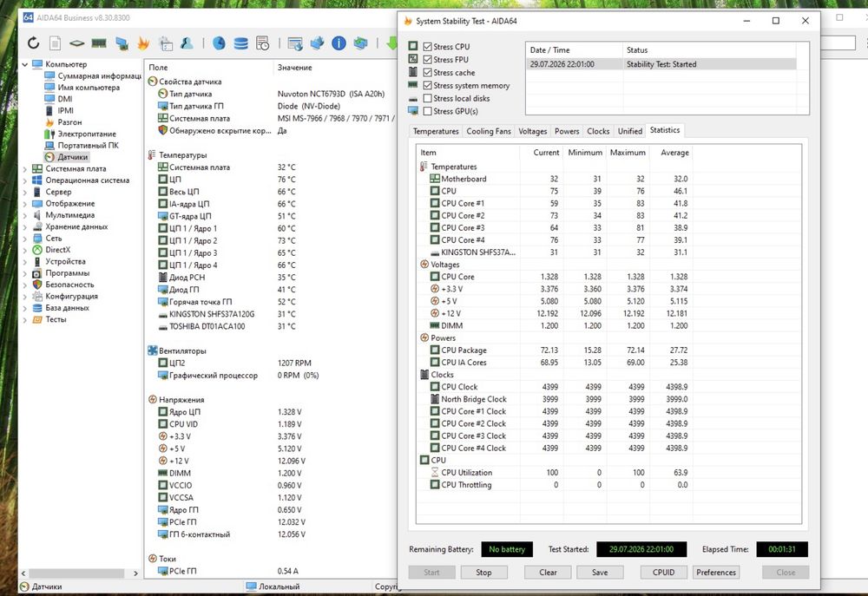Click the Значение column header
This screenshot has width=868, height=596.
[x=335, y=68]
